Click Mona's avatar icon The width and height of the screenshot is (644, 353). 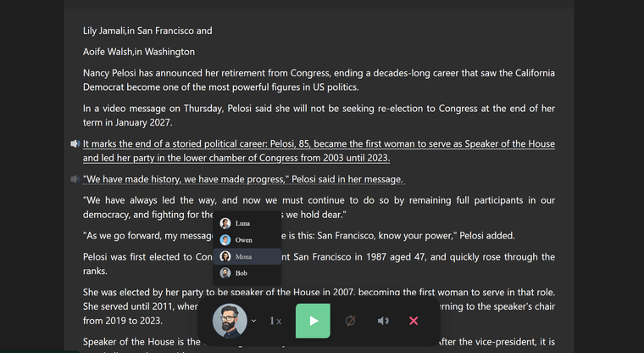[225, 256]
